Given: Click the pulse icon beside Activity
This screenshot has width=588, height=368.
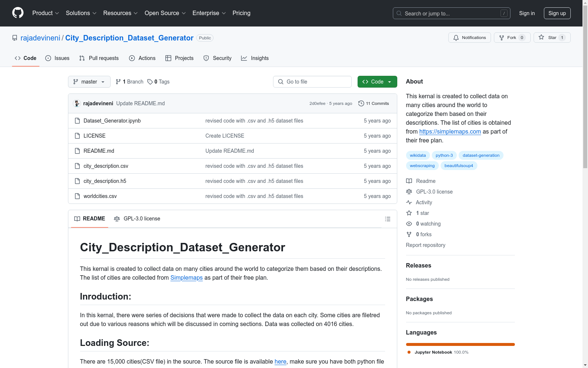Looking at the screenshot, I should tap(409, 202).
